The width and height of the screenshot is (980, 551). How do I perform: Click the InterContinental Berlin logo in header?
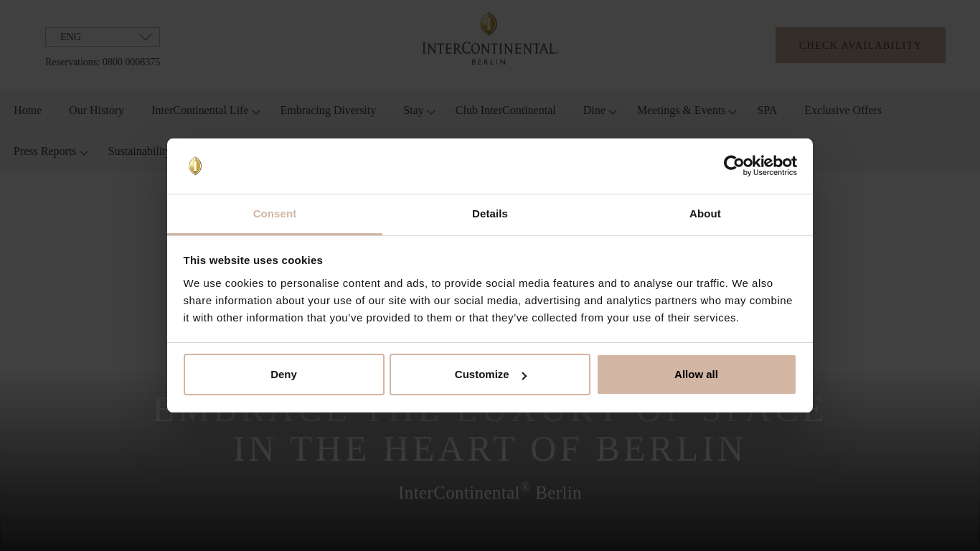[x=490, y=39]
